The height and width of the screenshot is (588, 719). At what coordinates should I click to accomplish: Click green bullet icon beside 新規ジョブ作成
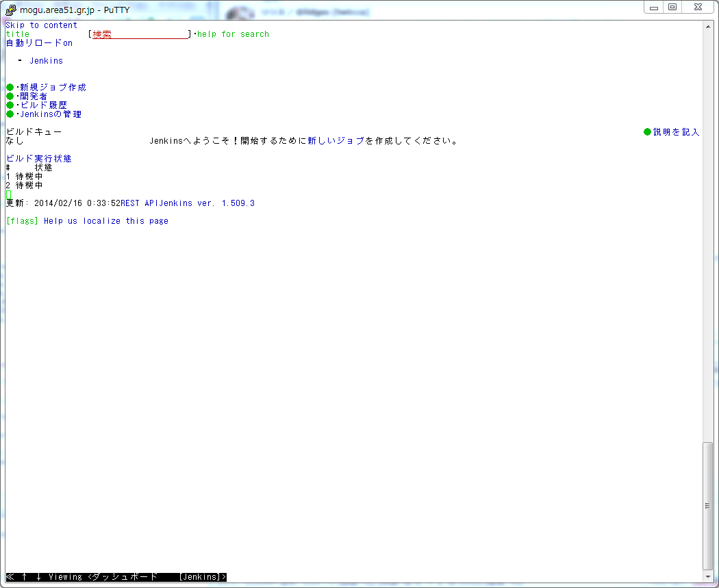pyautogui.click(x=10, y=88)
